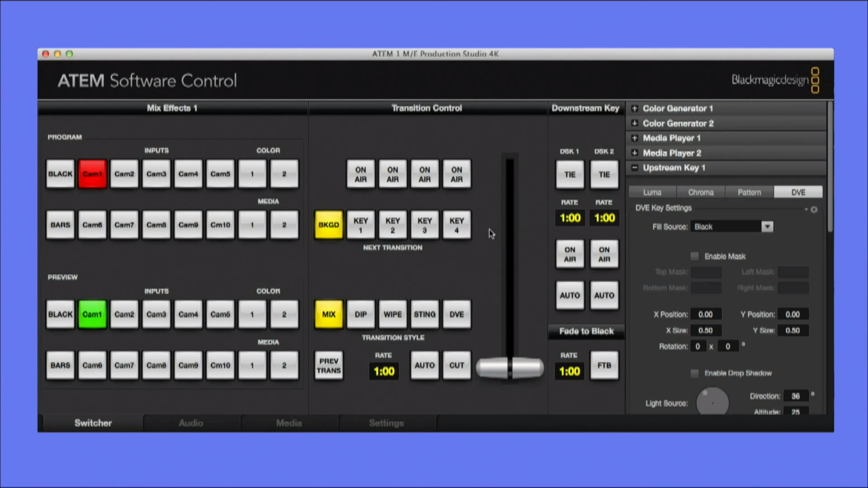Click the DSK 1 rate field

click(570, 218)
